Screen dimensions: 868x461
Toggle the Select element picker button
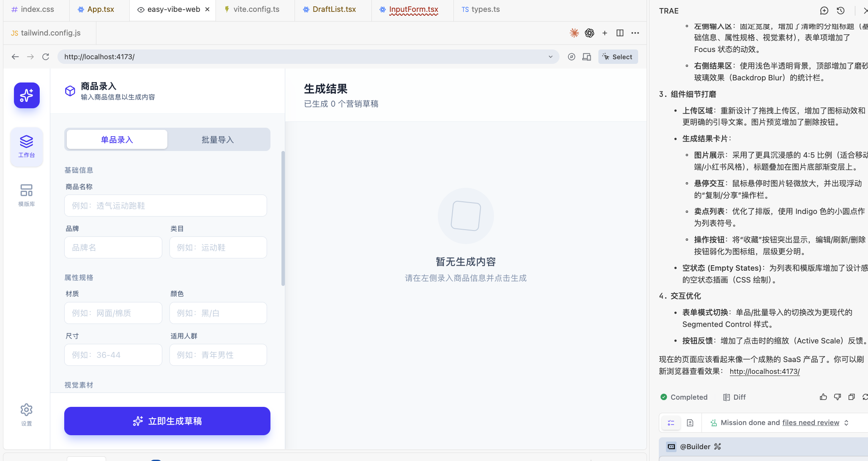(618, 57)
